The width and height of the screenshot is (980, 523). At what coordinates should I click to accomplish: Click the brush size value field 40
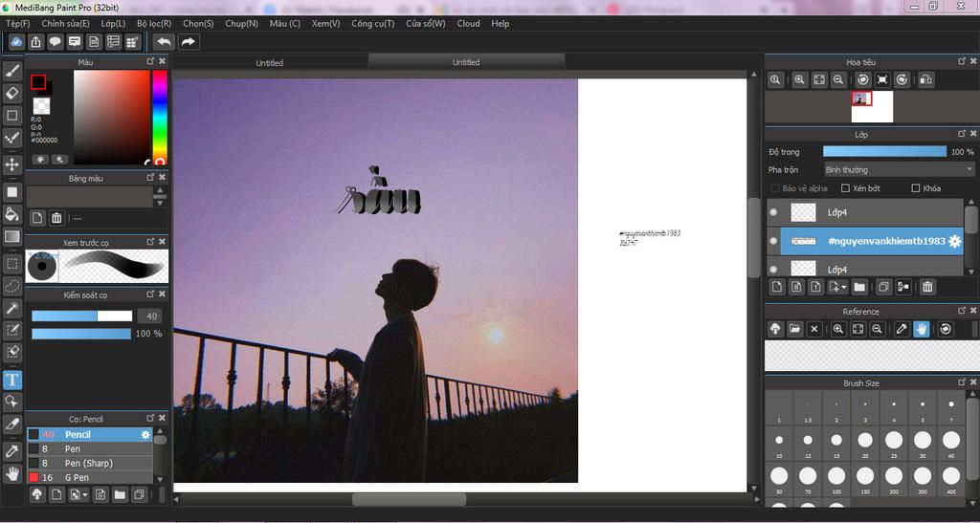click(148, 316)
